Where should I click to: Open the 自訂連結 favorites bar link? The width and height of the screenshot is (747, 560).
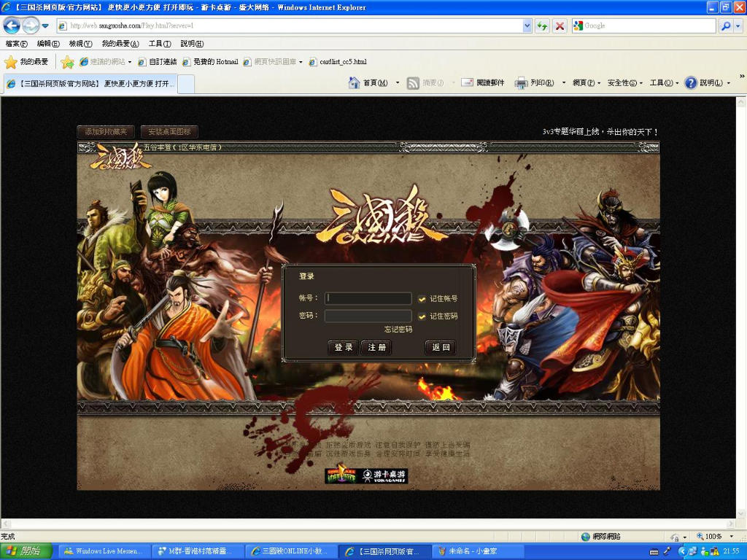coord(157,62)
